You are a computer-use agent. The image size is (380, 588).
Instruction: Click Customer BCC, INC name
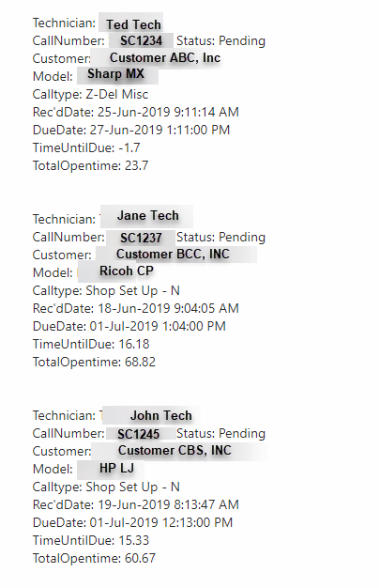173,254
